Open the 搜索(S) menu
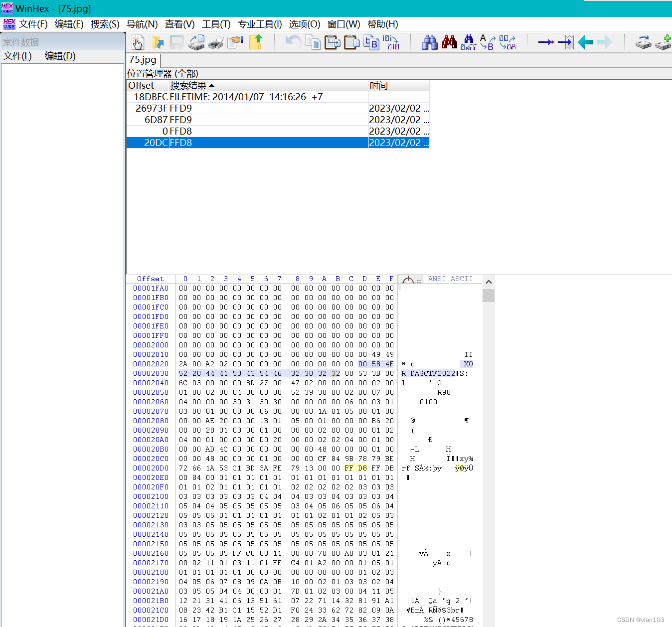The image size is (672, 627). pyautogui.click(x=105, y=24)
